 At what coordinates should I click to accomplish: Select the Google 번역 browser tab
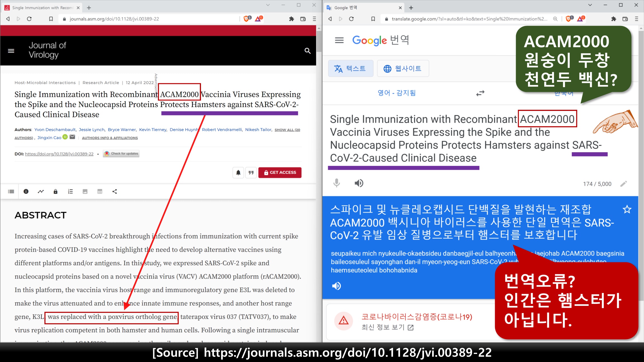pos(363,8)
